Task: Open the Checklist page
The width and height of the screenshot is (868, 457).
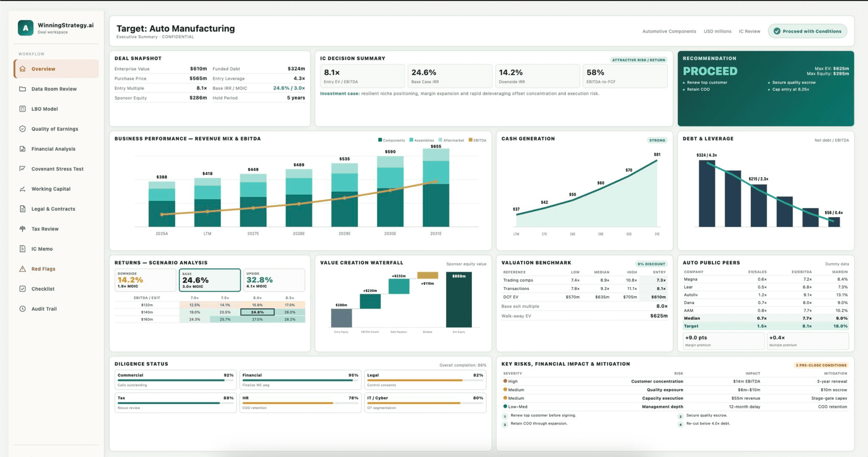Action: point(56,289)
